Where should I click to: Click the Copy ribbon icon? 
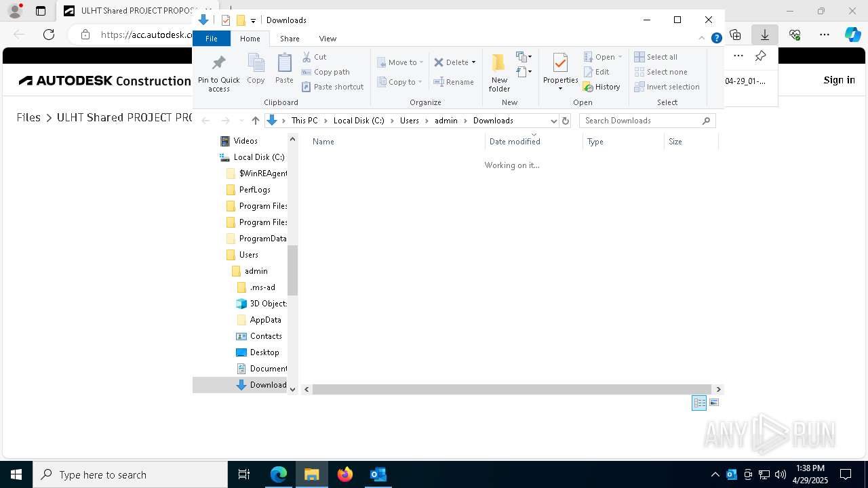pyautogui.click(x=256, y=68)
